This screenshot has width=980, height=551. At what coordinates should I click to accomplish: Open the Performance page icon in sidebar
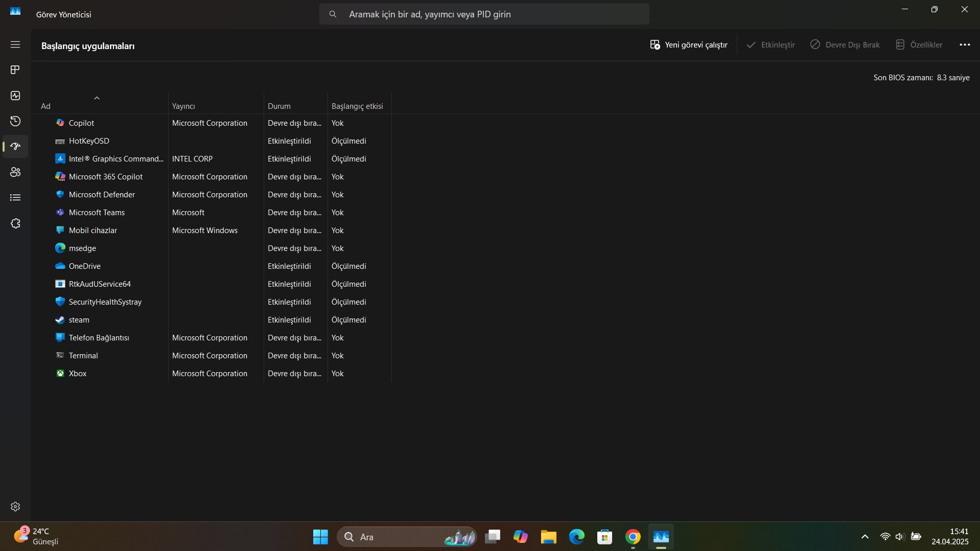(15, 96)
